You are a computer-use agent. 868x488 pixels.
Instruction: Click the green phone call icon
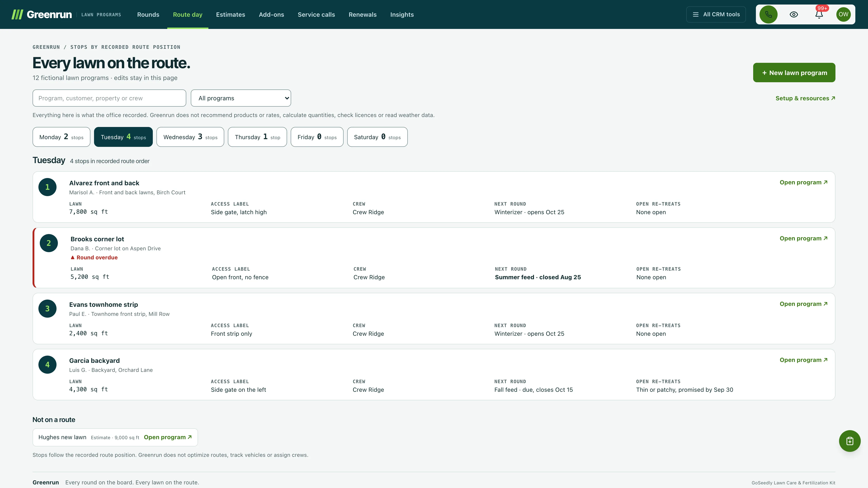[x=768, y=14]
